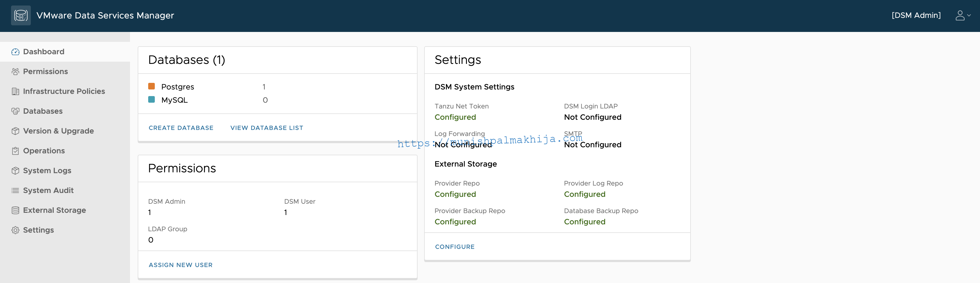Click the Dashboard gauge icon
This screenshot has width=980, height=283.
(x=15, y=52)
